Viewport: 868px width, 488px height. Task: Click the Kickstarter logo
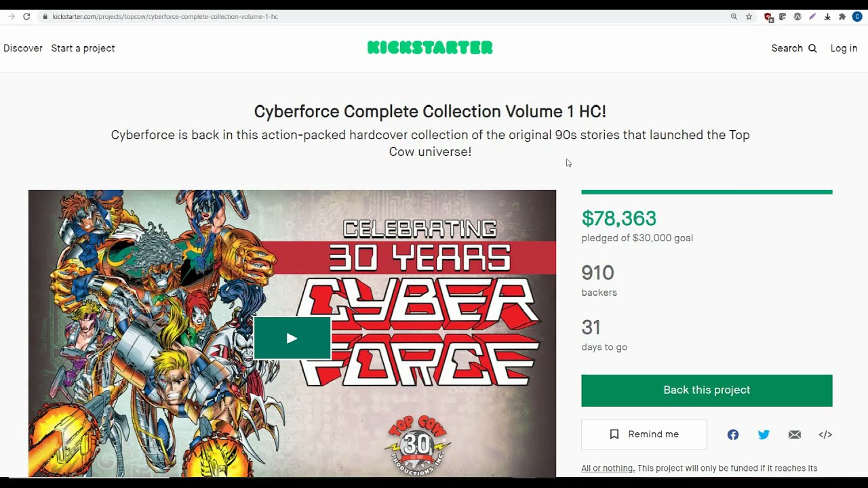[x=430, y=47]
